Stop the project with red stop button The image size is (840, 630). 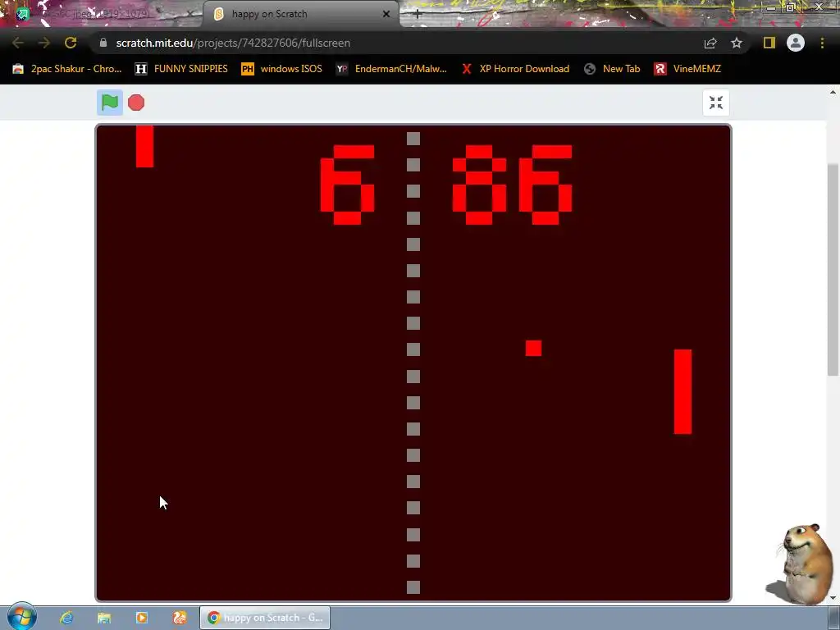(136, 103)
